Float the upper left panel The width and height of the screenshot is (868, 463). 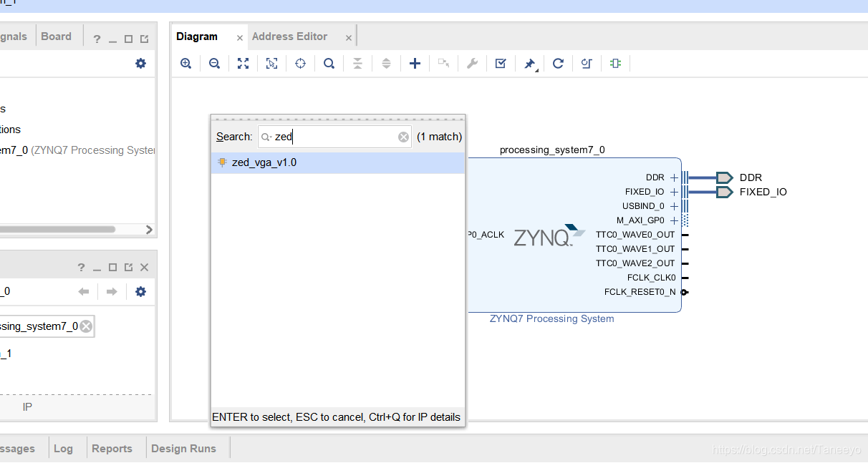coord(145,39)
